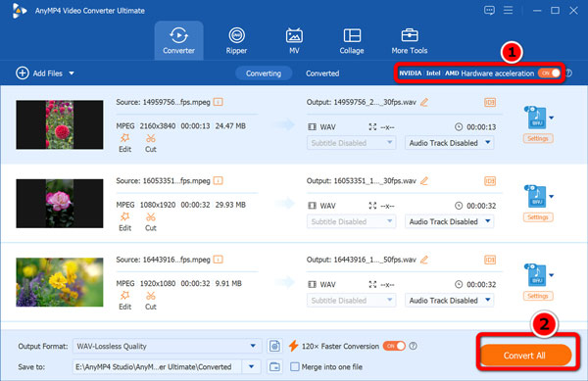The image size is (588, 381).
Task: Edit ID3 tag for 16053351 output
Action: (x=490, y=181)
